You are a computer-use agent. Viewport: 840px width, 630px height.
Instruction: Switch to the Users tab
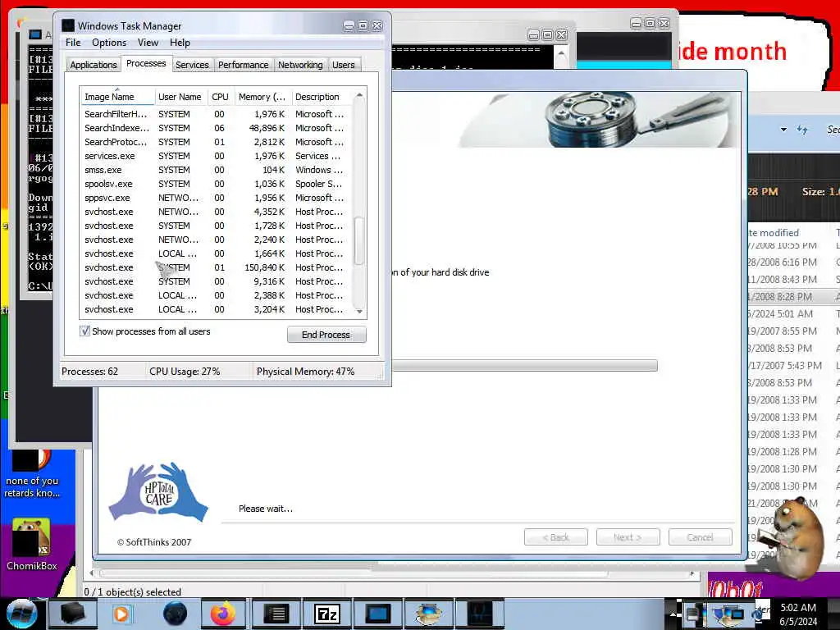(x=344, y=65)
